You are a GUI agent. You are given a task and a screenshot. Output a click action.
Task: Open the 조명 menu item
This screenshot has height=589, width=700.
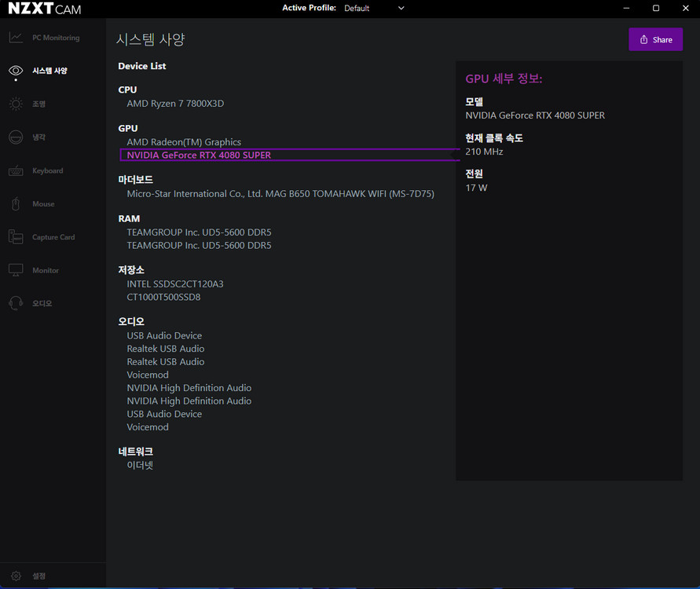click(38, 104)
